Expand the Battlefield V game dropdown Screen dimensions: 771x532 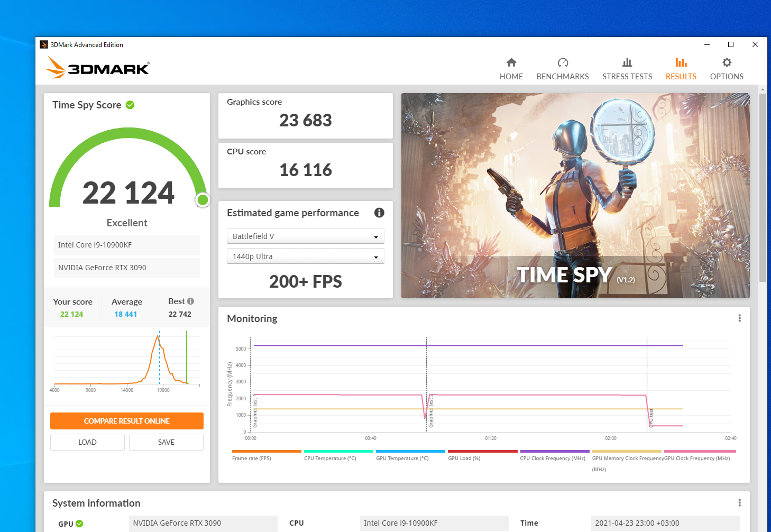[x=306, y=236]
